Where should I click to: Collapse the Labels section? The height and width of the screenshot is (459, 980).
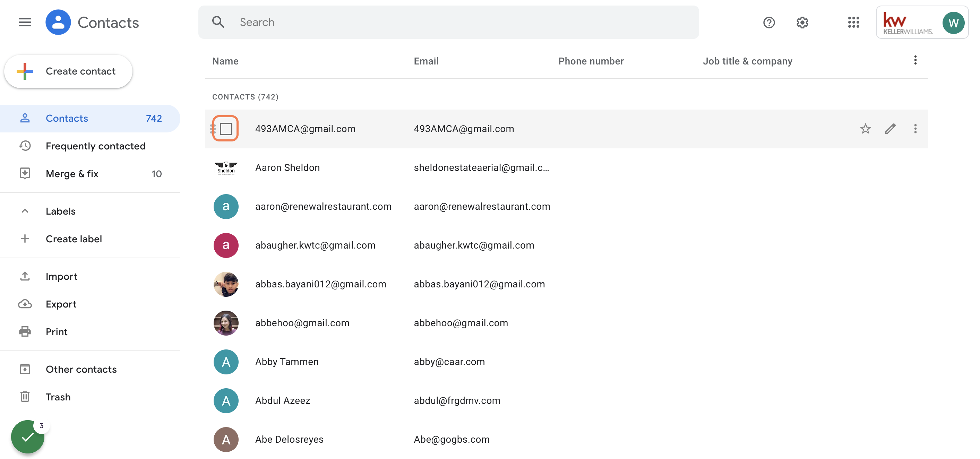pos(25,211)
